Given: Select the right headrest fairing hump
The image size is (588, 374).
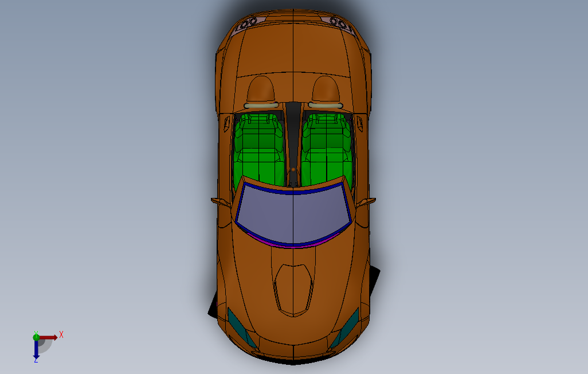Looking at the screenshot, I should 326,88.
